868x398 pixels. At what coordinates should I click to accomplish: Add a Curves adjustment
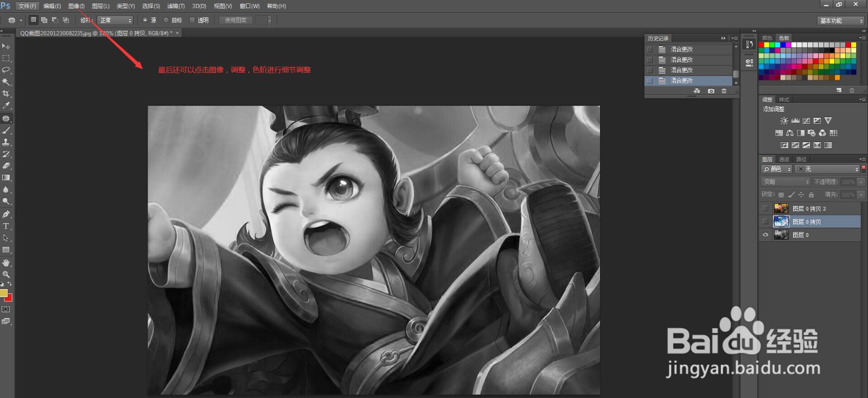[806, 121]
